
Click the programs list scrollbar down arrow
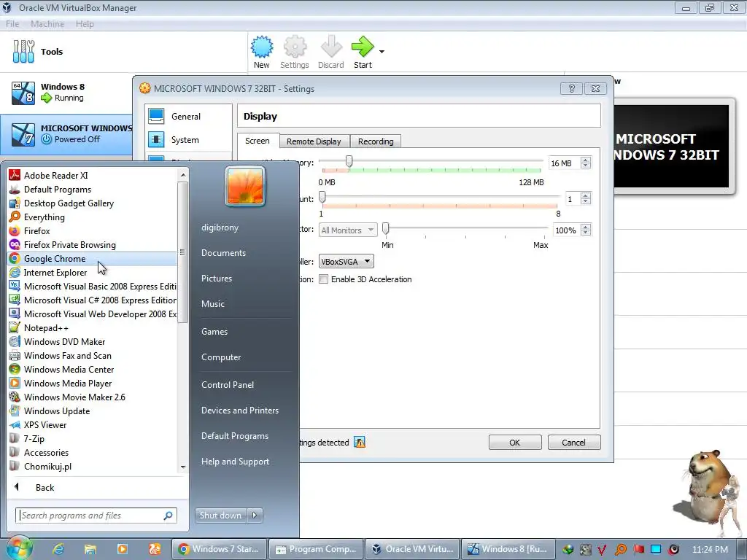(x=183, y=467)
